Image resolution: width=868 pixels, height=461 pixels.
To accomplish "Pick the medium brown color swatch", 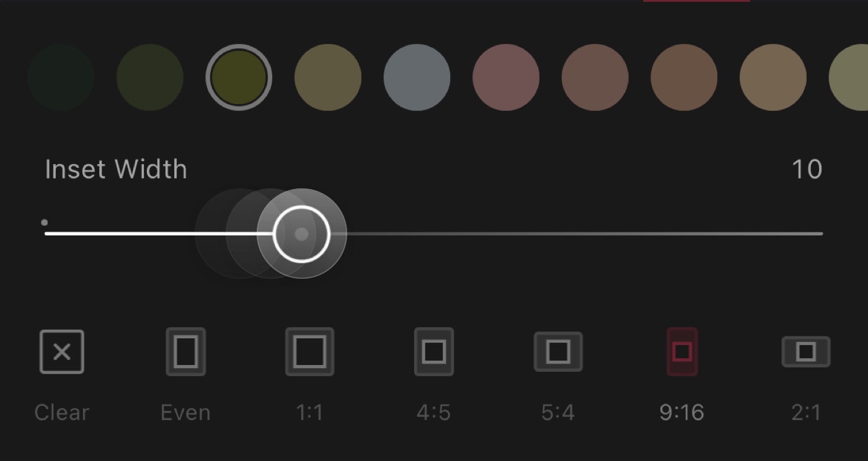I will tap(684, 77).
